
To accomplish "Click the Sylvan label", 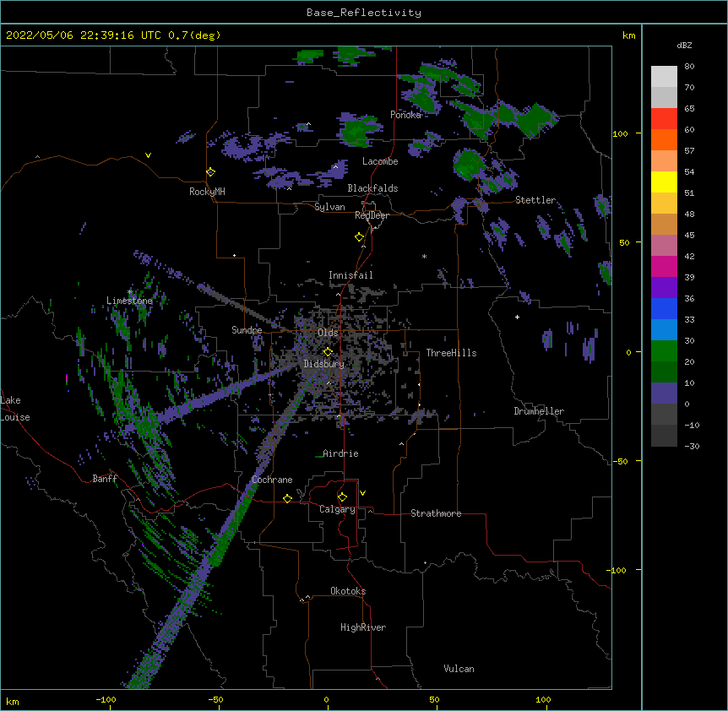I will click(x=329, y=207).
